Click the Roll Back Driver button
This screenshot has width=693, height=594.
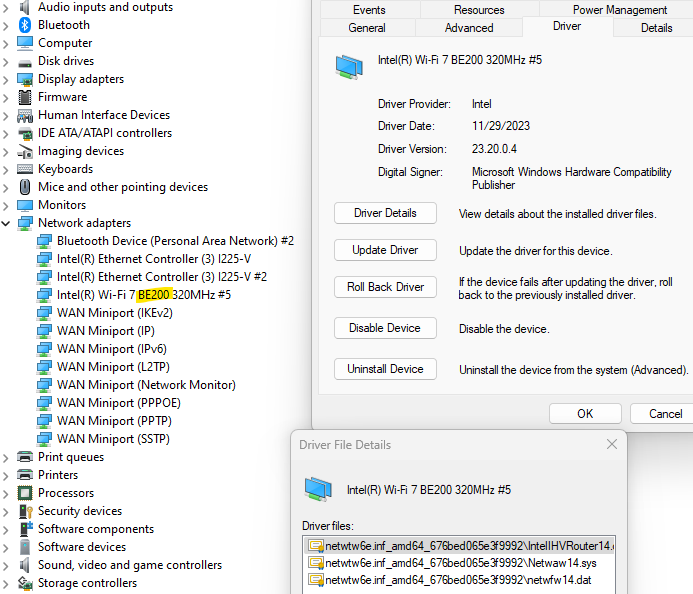[x=385, y=287]
